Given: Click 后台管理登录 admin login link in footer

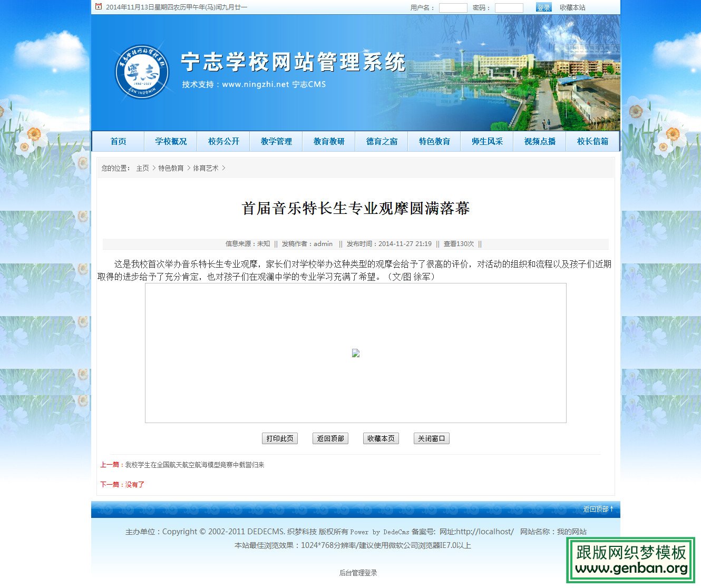Looking at the screenshot, I should point(358,573).
